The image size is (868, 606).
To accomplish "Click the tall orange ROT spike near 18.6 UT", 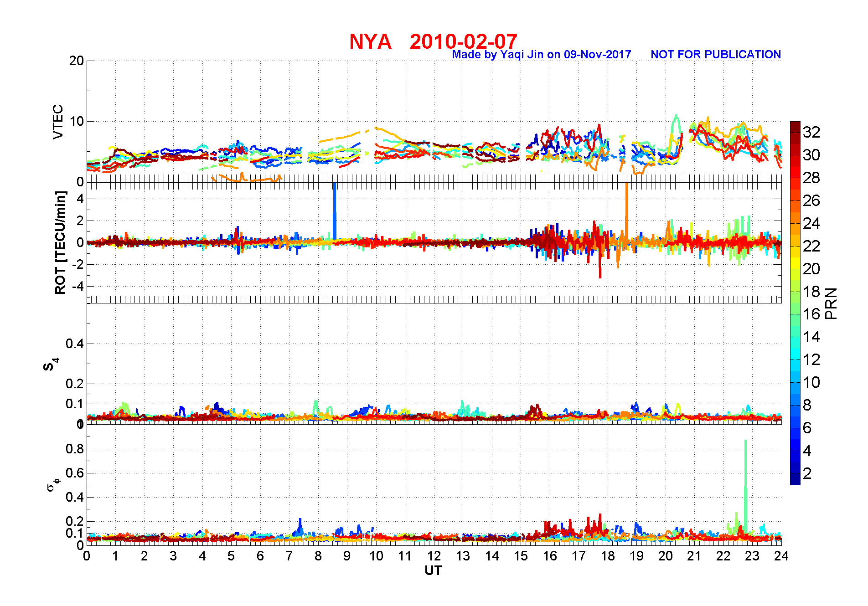I will 626,210.
